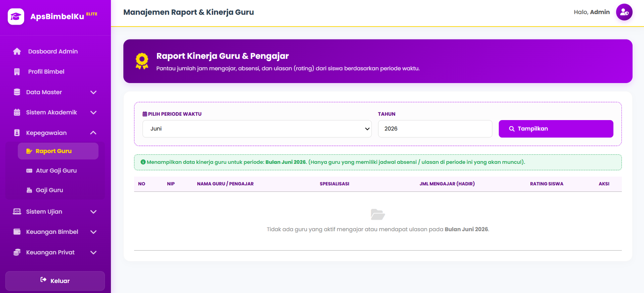This screenshot has height=293, width=644.
Task: Click the calendar icon beside Pilih Periode Waktu
Action: [x=145, y=114]
